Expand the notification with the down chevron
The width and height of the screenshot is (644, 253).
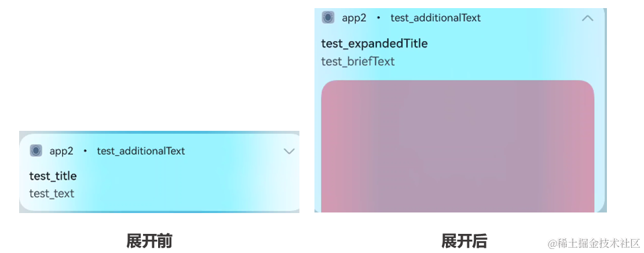point(289,151)
